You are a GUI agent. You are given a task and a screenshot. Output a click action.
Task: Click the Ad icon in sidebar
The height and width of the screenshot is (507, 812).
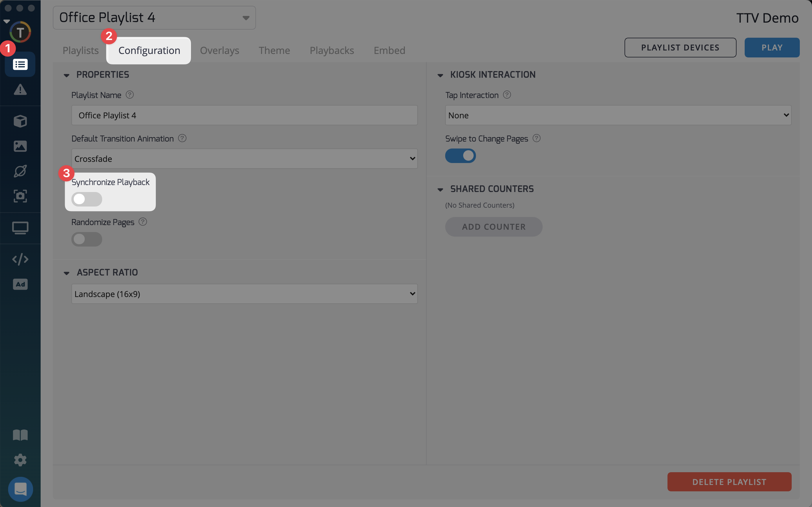pyautogui.click(x=20, y=284)
